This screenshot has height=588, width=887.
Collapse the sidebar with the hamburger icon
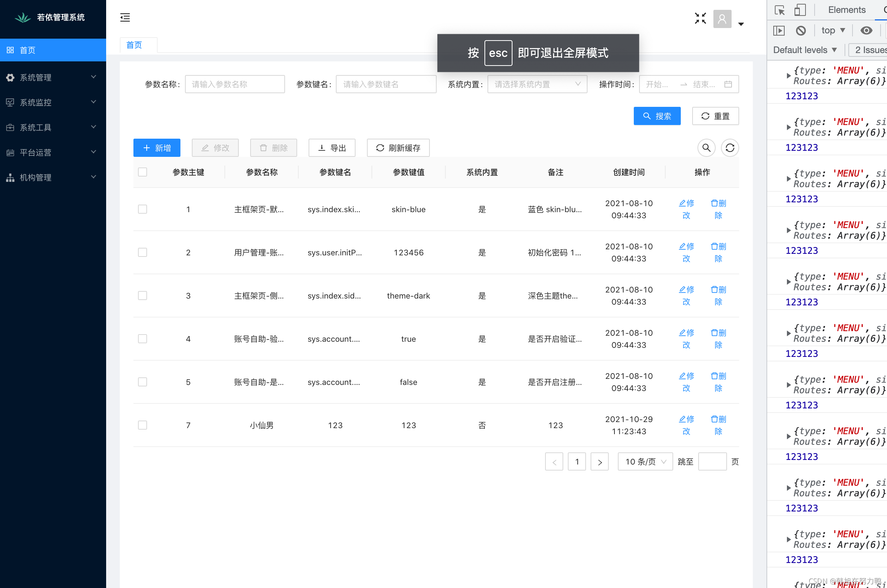click(125, 17)
